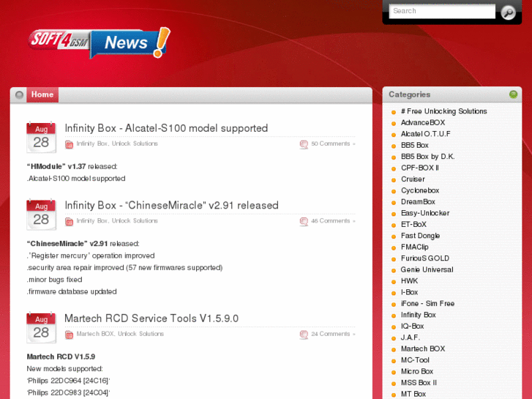Click Unlock Solutions tag under ChineseMiracle post
Viewport: 532px width, 399px height.
coord(135,220)
